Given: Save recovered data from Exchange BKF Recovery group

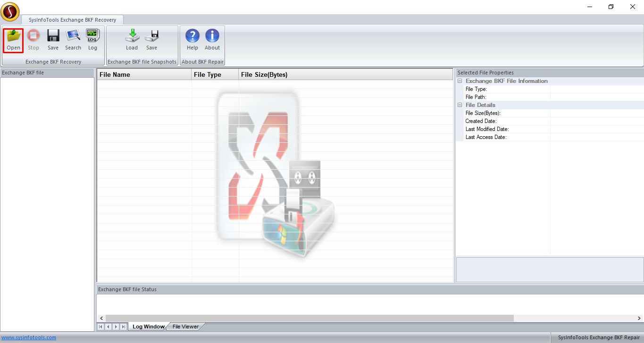Looking at the screenshot, I should pyautogui.click(x=53, y=40).
